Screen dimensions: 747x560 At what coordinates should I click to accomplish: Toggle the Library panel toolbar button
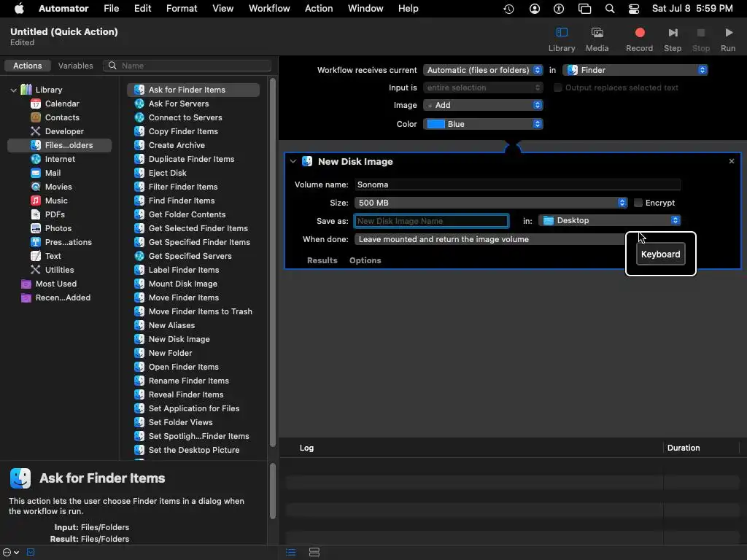562,39
